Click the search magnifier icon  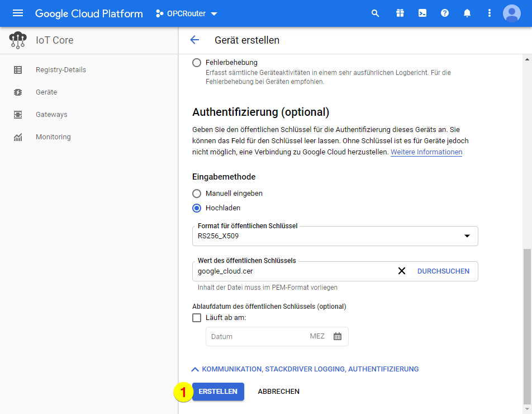click(x=376, y=13)
